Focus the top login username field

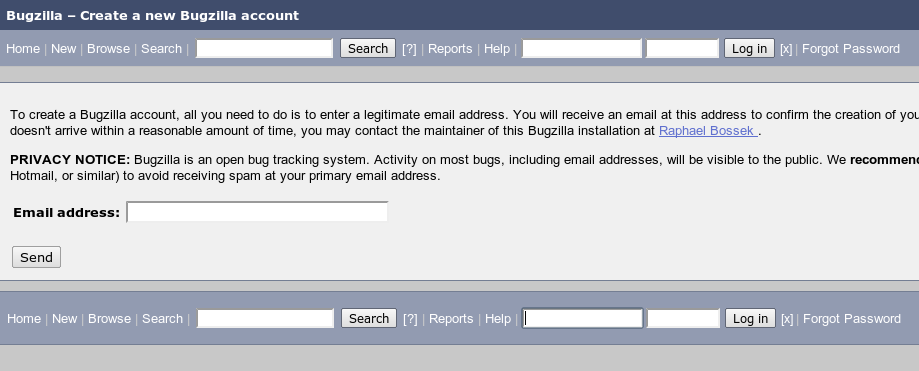581,48
